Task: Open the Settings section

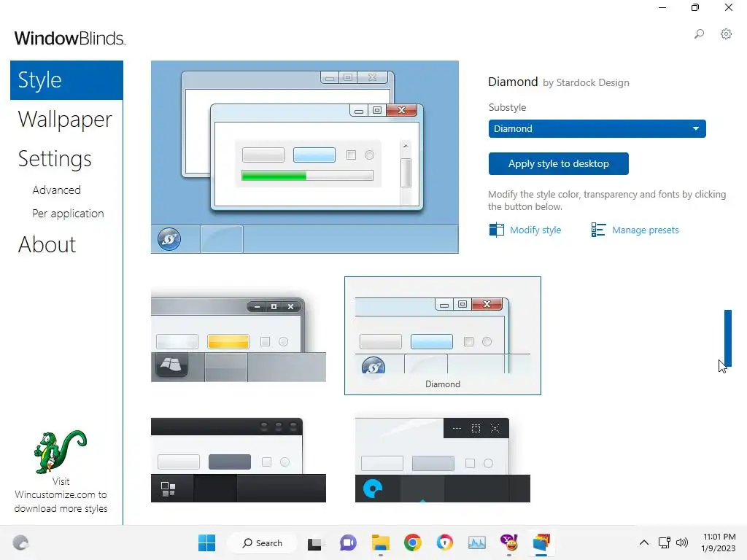Action: click(55, 159)
